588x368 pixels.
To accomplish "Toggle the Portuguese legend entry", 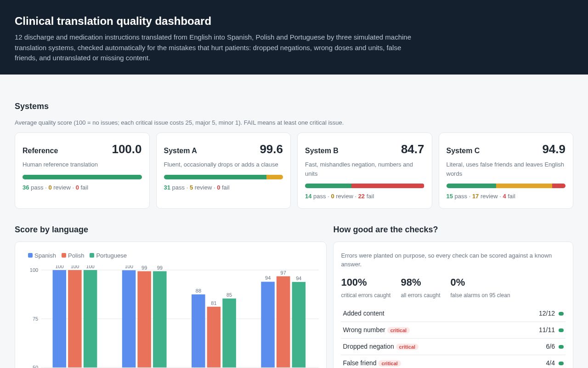I will point(108,255).
